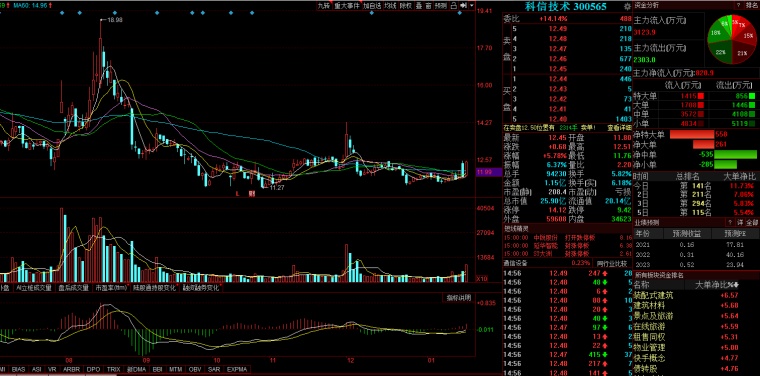This screenshot has width=760, height=376.
Task: Open the small dropdown arrow in chart toolbar
Action: 472,6
